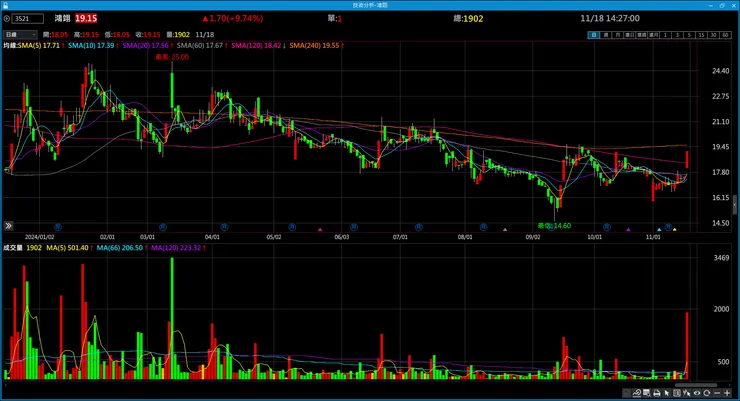740x401 pixels.
Task: Click the print chart icon
Action: (x=656, y=393)
